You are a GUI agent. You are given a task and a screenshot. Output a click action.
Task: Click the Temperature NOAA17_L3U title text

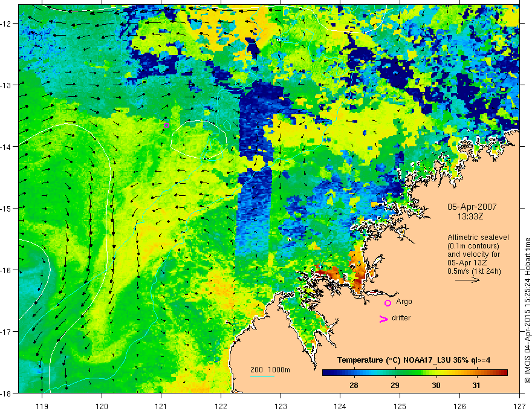coord(414,360)
